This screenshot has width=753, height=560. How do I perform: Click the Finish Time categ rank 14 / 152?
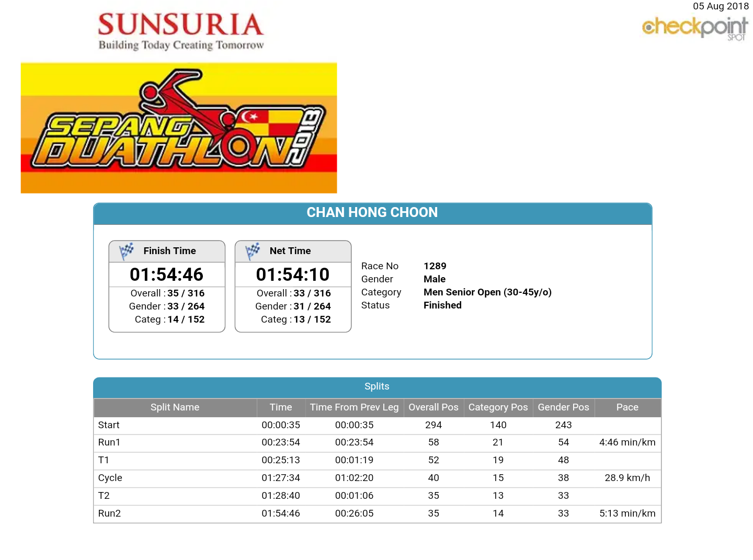pyautogui.click(x=186, y=319)
